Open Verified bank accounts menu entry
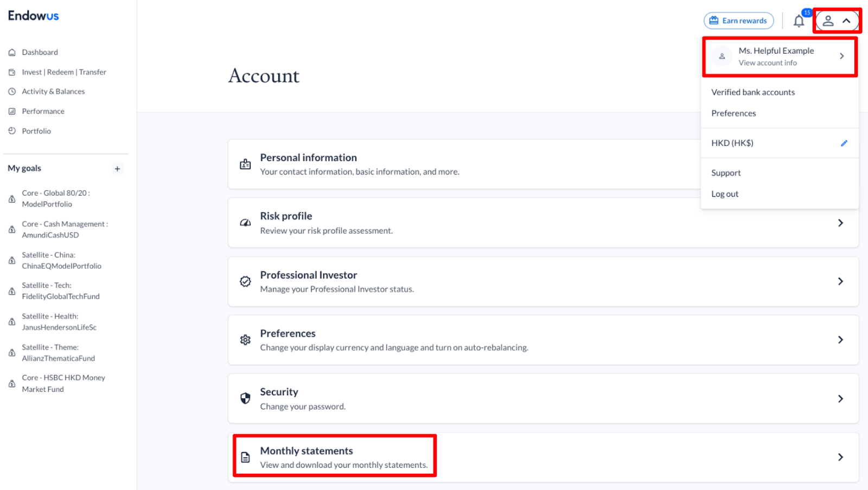868x490 pixels. point(753,92)
